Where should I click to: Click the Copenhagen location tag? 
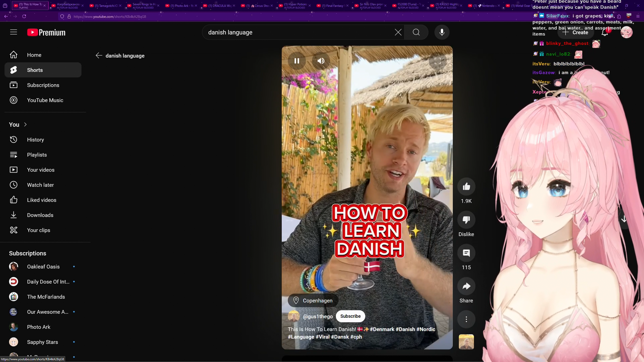[313, 300]
